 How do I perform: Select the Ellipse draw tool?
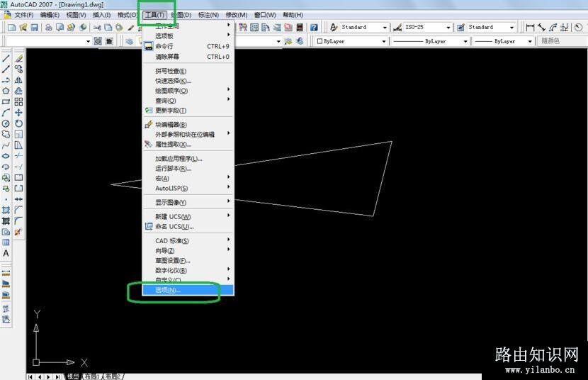pos(6,156)
